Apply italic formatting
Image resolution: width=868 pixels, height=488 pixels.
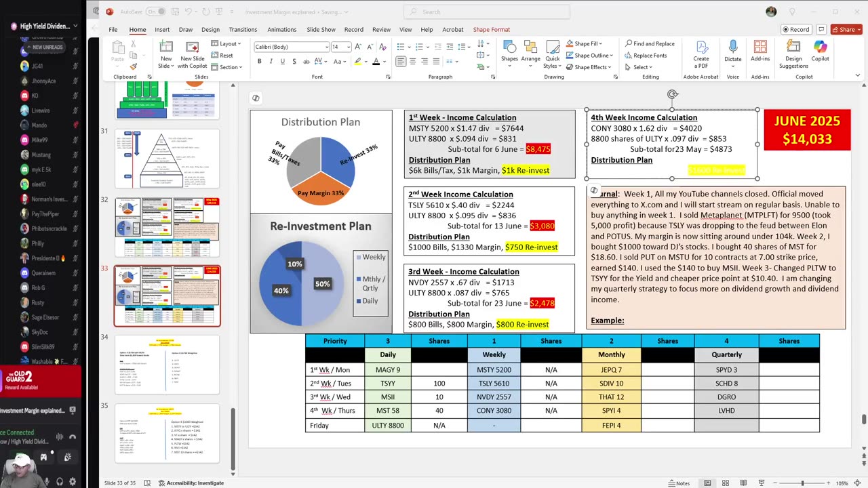(271, 62)
